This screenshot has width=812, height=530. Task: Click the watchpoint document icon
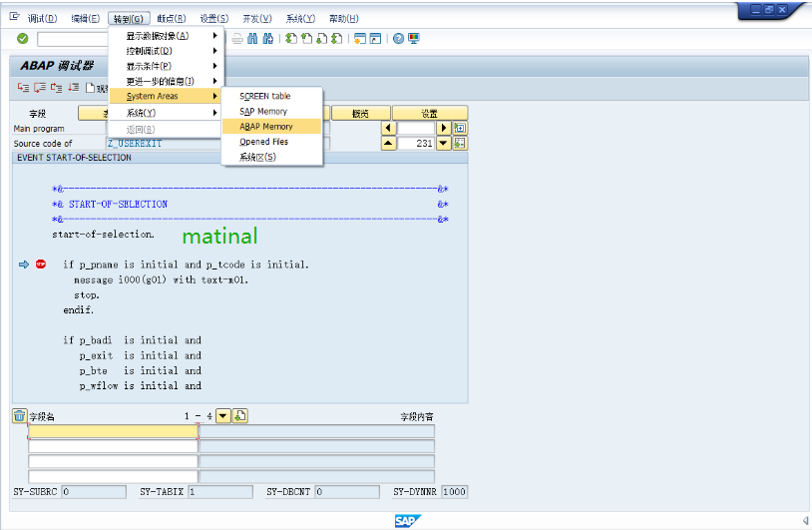[x=90, y=88]
